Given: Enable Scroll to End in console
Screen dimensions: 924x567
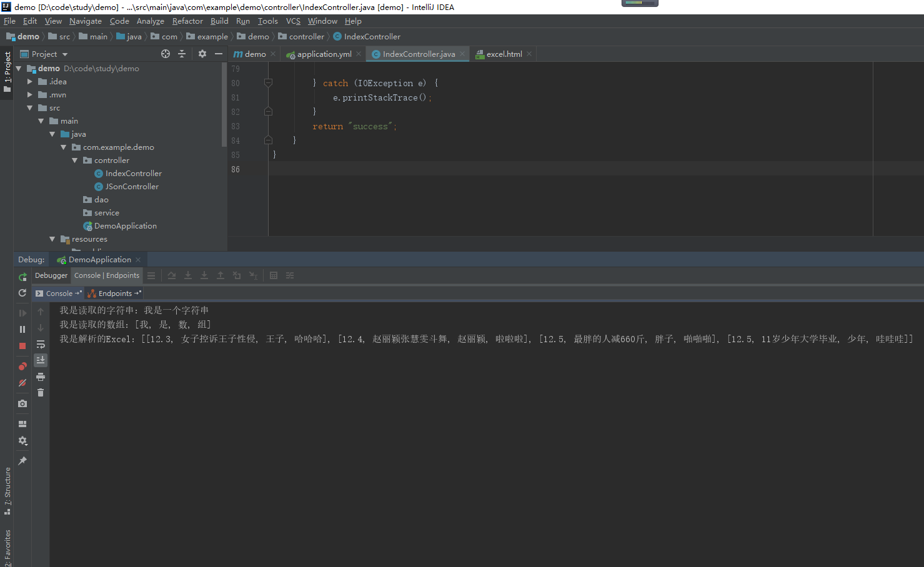Looking at the screenshot, I should click(x=41, y=360).
